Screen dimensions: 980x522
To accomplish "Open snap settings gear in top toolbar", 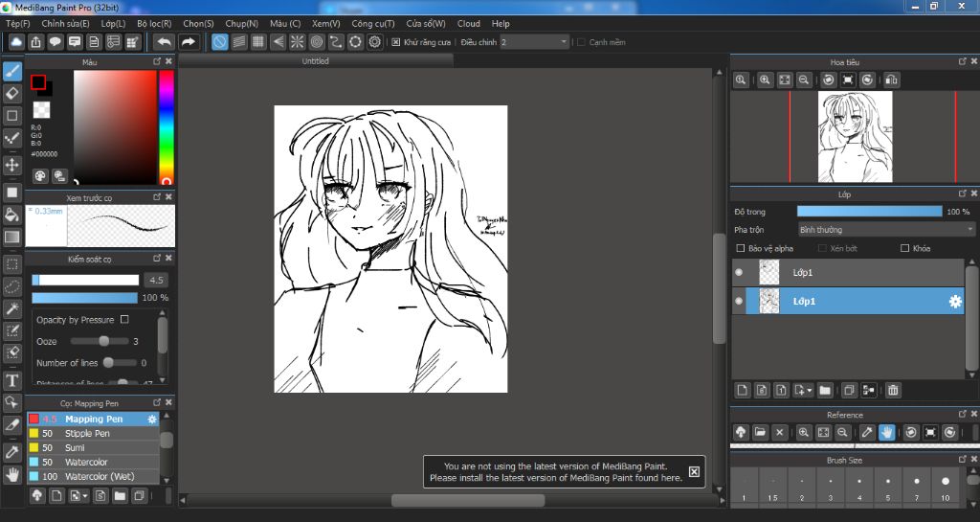I will pos(374,42).
